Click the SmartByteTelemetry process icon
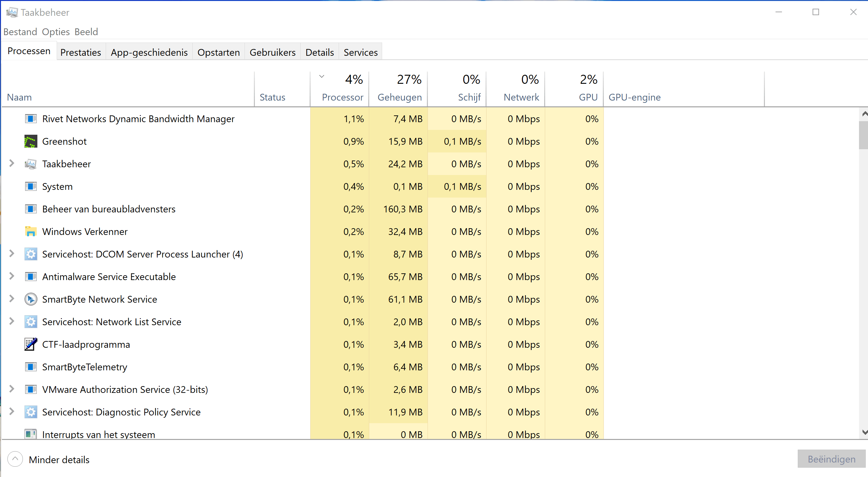 click(31, 367)
